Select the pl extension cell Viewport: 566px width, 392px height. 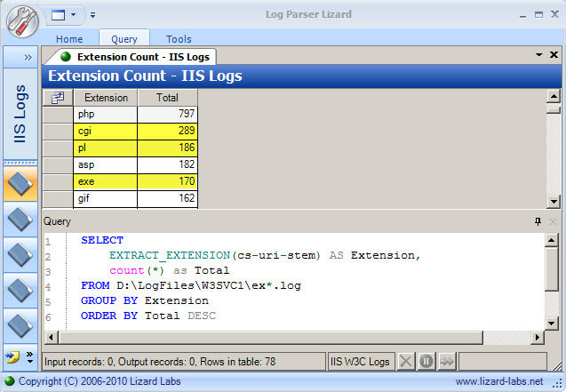point(106,148)
